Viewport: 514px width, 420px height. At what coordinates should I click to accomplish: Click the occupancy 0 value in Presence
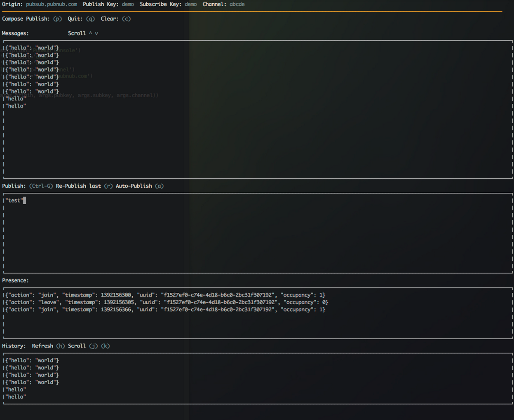(324, 303)
